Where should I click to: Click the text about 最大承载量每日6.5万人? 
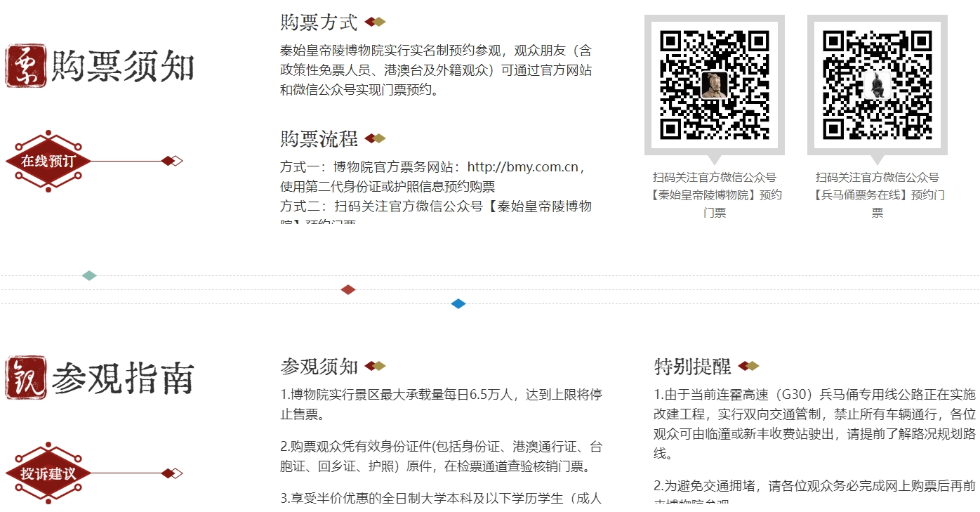click(x=442, y=404)
